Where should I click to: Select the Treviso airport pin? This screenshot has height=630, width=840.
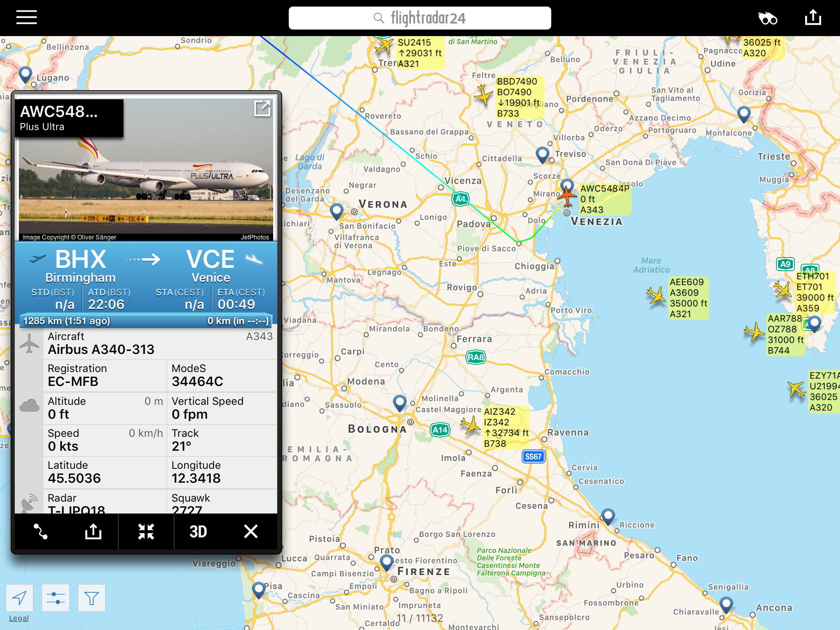543,155
